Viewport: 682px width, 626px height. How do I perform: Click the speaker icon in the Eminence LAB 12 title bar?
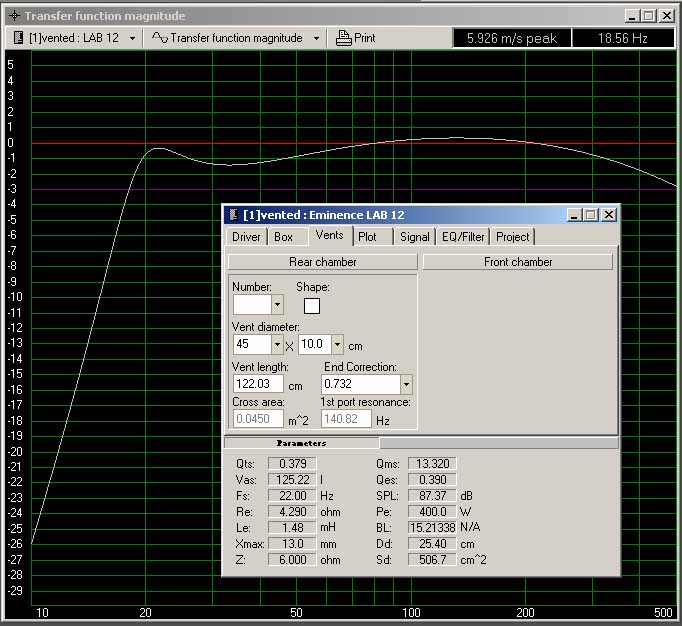(234, 214)
